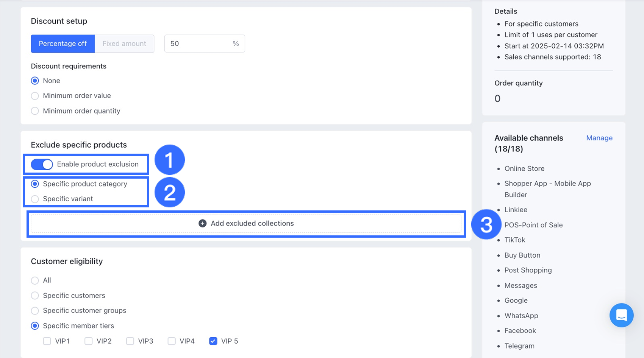The height and width of the screenshot is (358, 644).
Task: Open the chat support bubble icon
Action: point(621,315)
